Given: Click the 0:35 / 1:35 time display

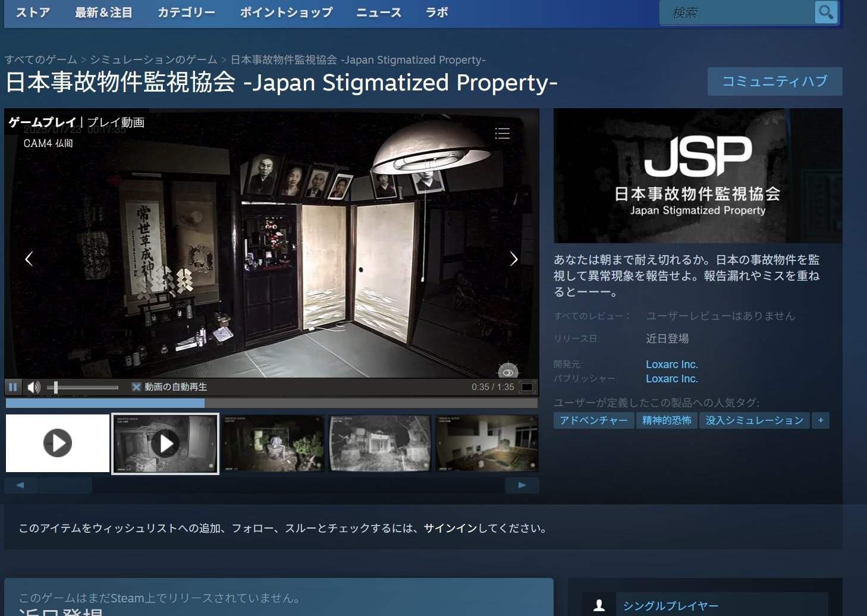Looking at the screenshot, I should (x=493, y=387).
